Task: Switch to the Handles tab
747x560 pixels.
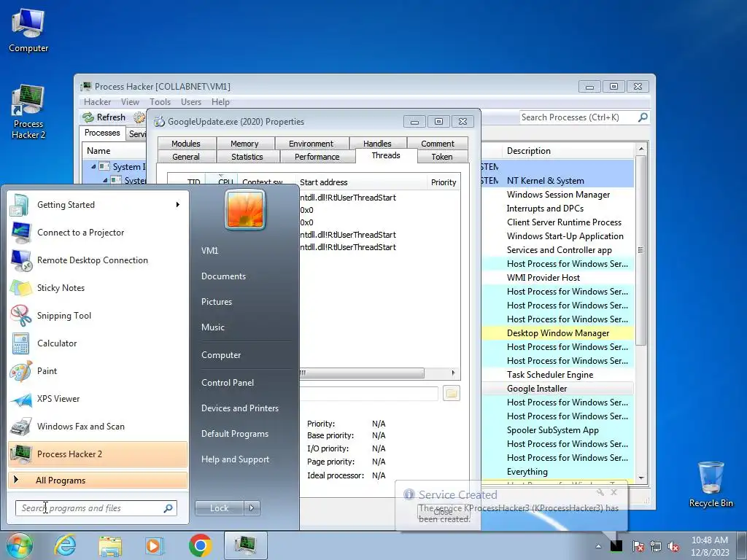Action: [x=377, y=144]
